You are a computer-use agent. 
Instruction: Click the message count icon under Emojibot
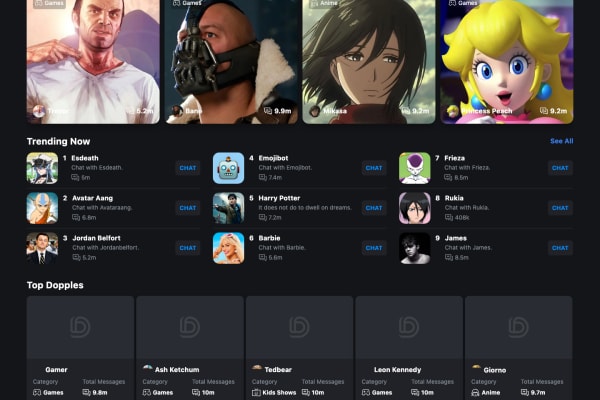pyautogui.click(x=262, y=178)
